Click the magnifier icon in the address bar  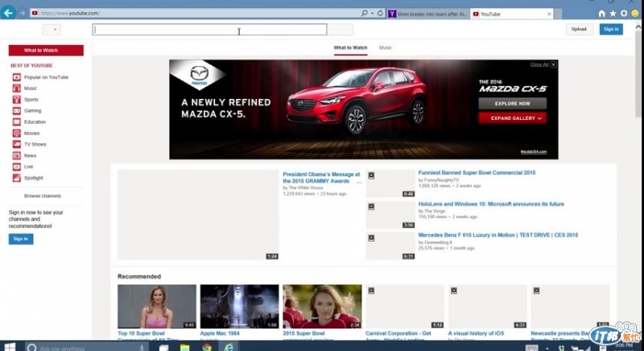pos(365,13)
